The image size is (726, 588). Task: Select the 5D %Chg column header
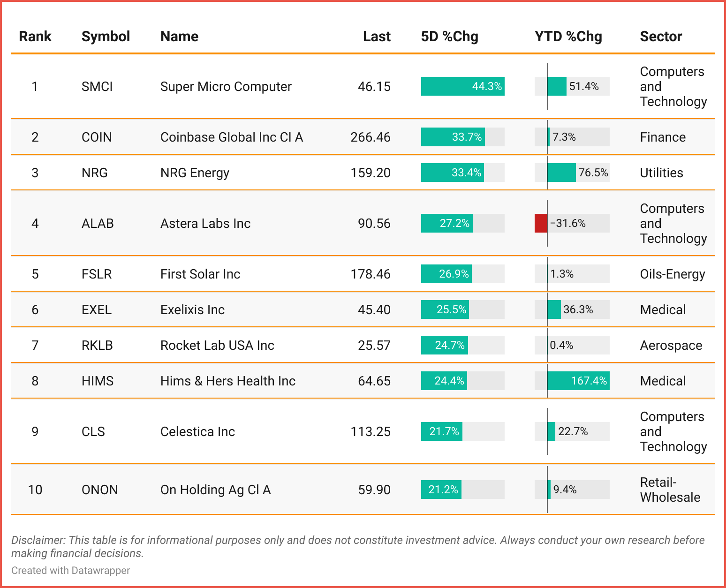point(449,37)
